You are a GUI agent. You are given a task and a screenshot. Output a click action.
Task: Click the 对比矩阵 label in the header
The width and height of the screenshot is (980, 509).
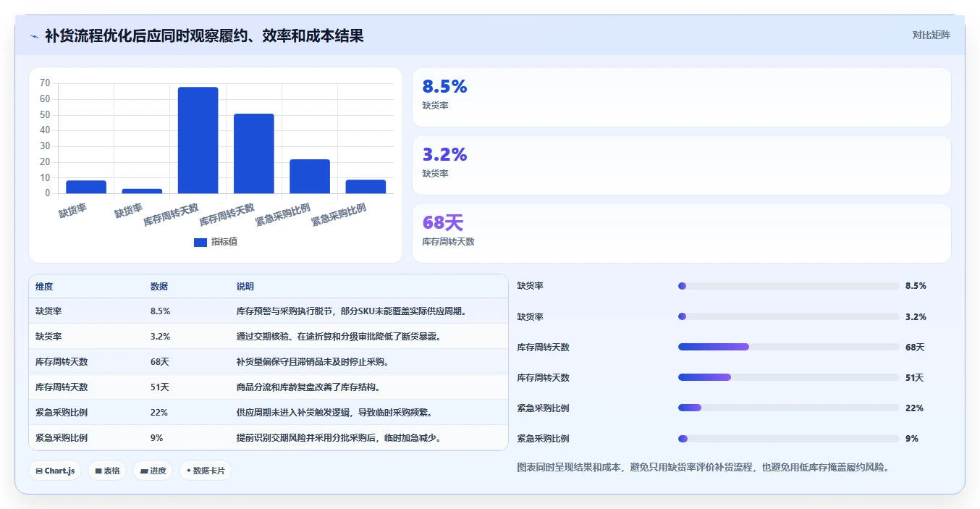point(932,35)
